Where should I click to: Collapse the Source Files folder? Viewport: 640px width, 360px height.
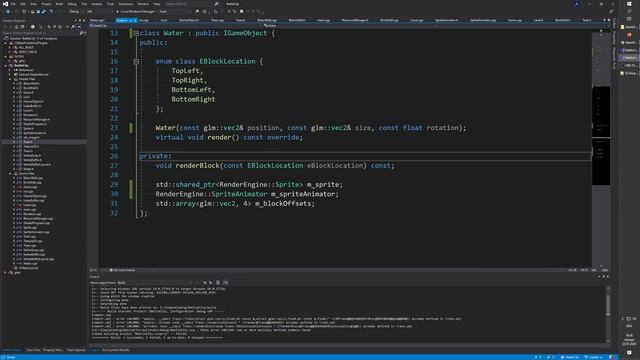pos(10,173)
